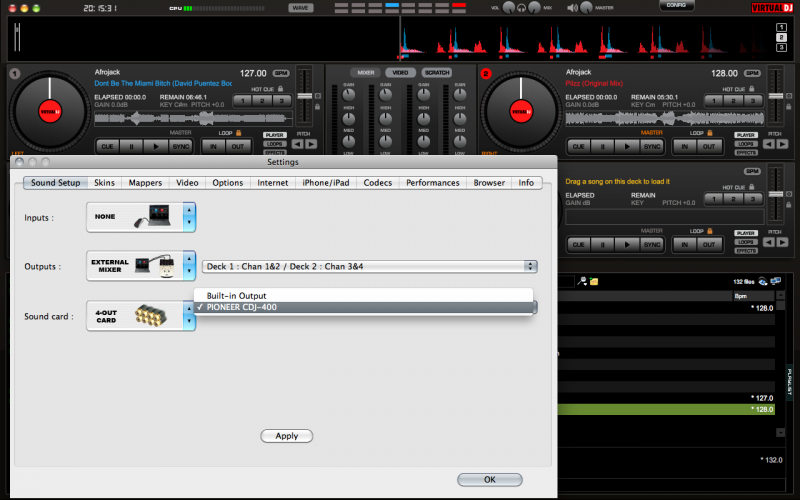Play the track on deck 2
Screen dimensions: 800x500
627,146
